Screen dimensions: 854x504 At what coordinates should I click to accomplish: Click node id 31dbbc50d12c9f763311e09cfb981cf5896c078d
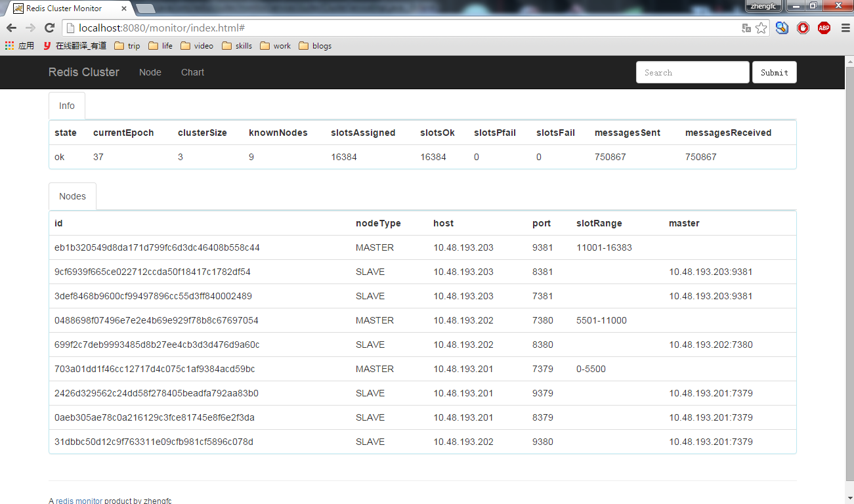pyautogui.click(x=154, y=442)
